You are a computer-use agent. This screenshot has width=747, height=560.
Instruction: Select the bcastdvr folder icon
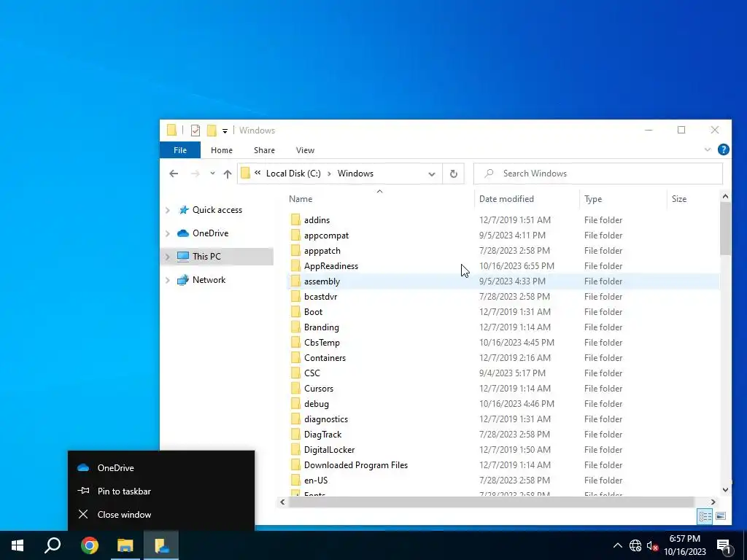point(295,297)
